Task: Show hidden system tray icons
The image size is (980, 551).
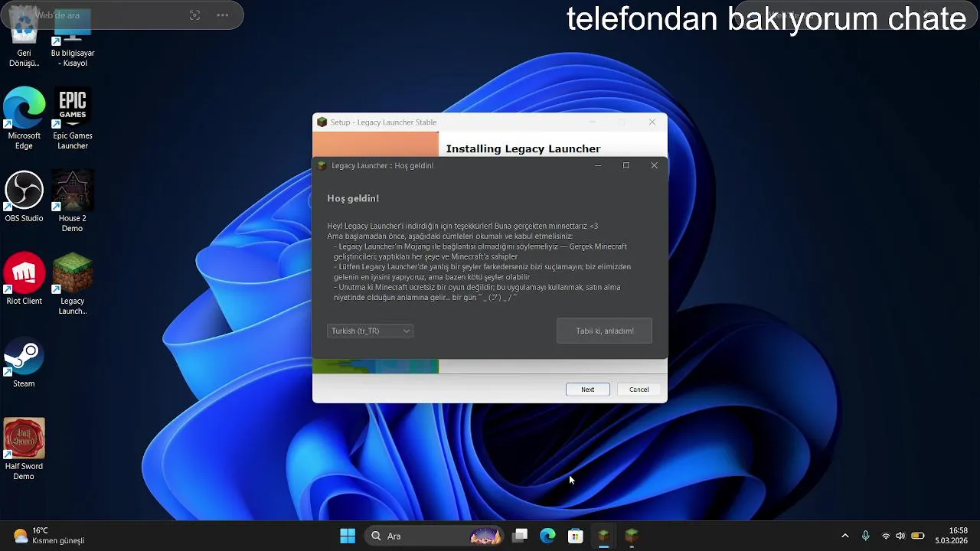Action: (x=844, y=536)
